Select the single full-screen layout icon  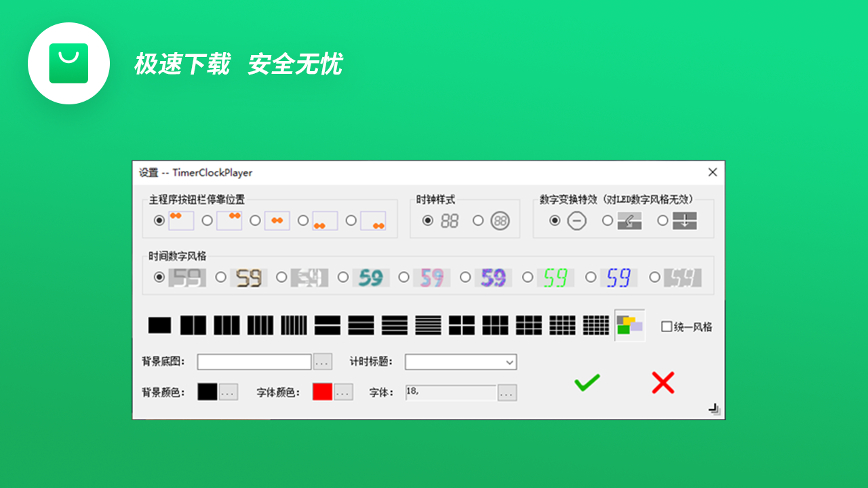click(x=160, y=326)
